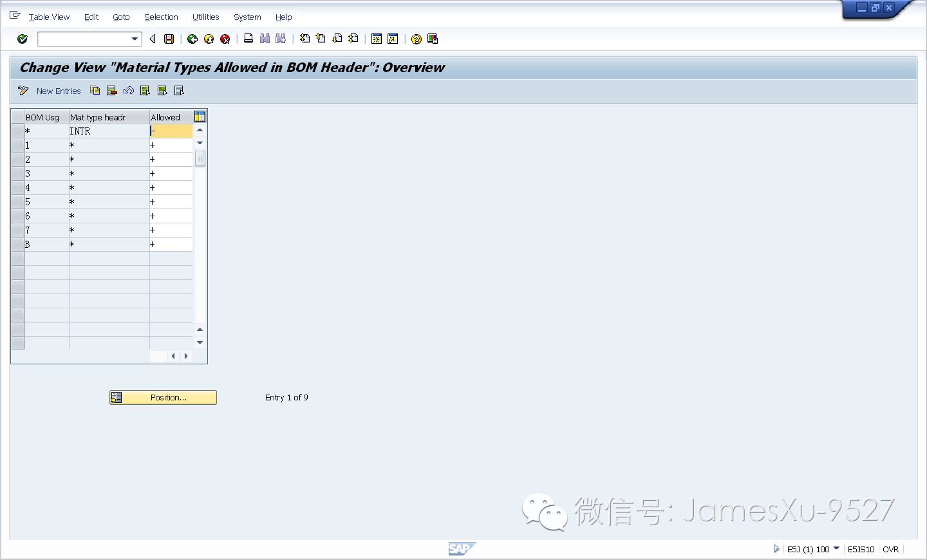Select row selector for BOM Usg 2
Screen dimensions: 927x560
click(18, 160)
